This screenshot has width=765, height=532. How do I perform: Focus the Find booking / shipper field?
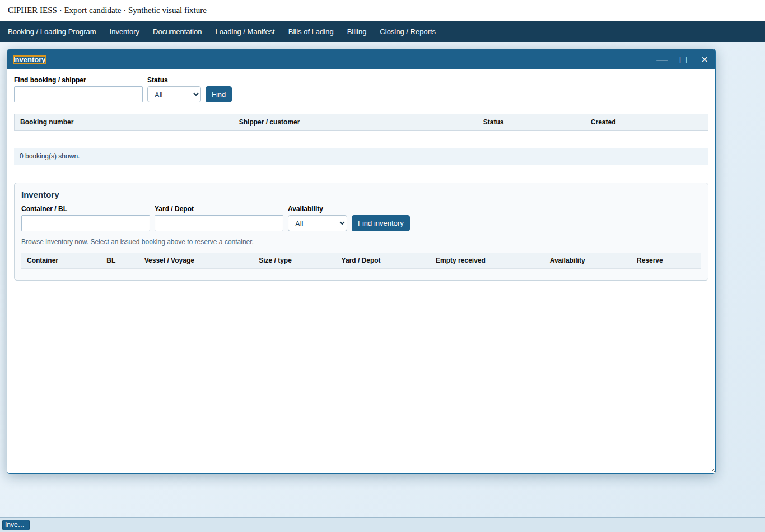coord(78,95)
